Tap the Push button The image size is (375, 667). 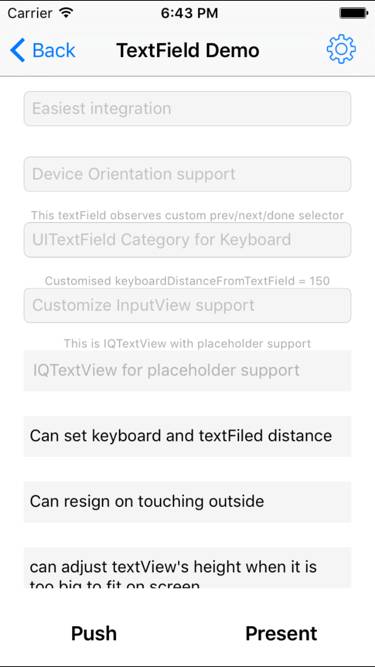coord(94,633)
